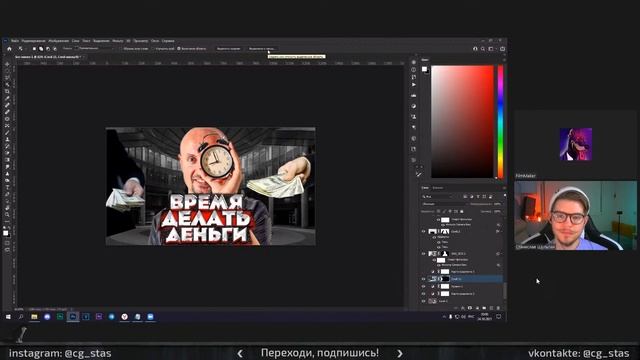This screenshot has width=640, height=360.
Task: Lock image pixels brush icon
Action: pyautogui.click(x=444, y=211)
